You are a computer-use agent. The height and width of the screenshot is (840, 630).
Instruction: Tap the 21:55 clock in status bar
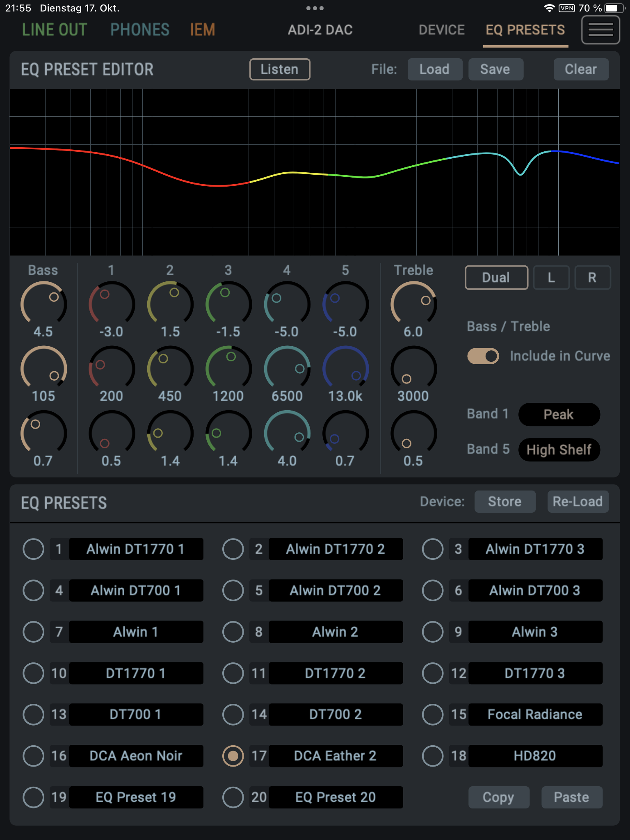click(x=18, y=8)
